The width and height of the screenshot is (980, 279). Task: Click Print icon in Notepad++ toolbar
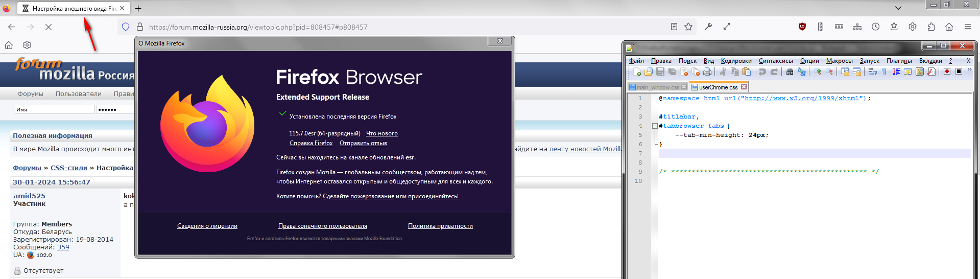(707, 72)
